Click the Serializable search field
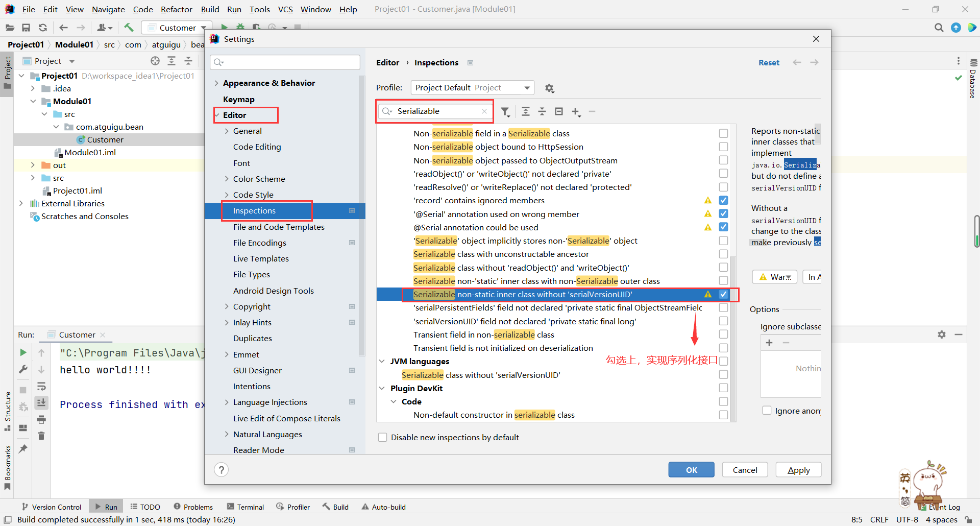The height and width of the screenshot is (526, 980). [434, 111]
